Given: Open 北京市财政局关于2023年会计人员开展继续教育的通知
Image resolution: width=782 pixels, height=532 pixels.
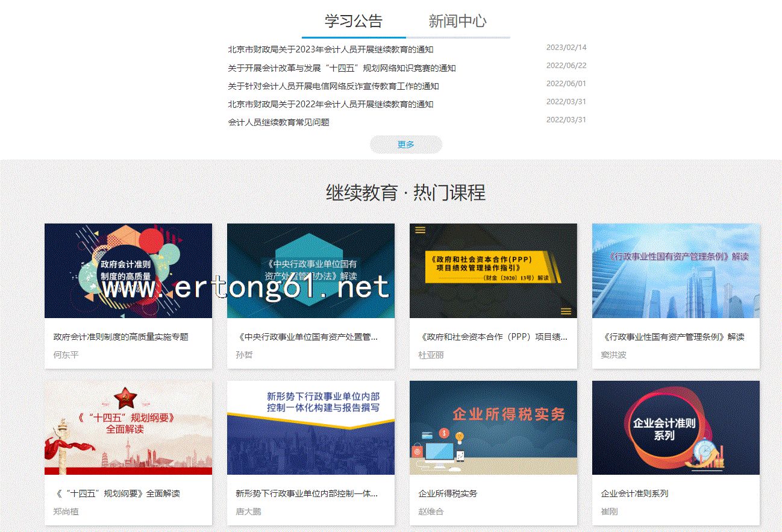Looking at the screenshot, I should [x=330, y=49].
